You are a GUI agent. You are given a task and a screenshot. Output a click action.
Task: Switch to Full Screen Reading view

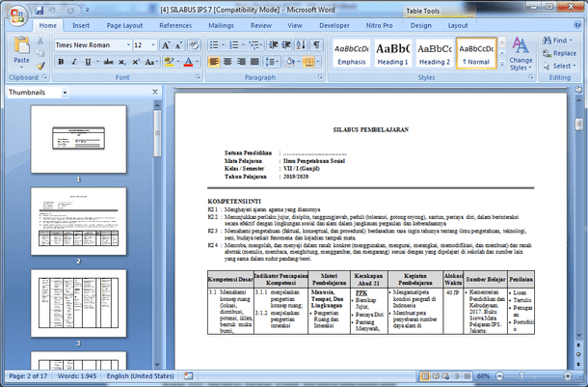click(436, 376)
